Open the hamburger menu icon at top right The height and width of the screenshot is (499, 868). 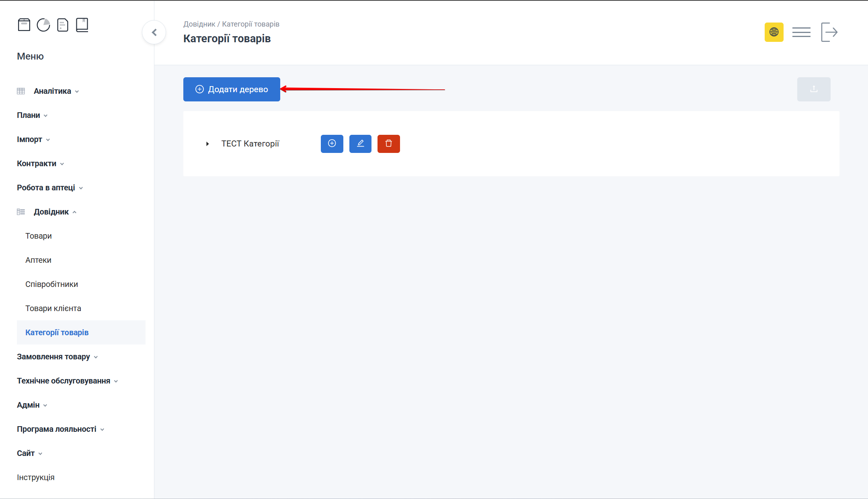click(801, 32)
